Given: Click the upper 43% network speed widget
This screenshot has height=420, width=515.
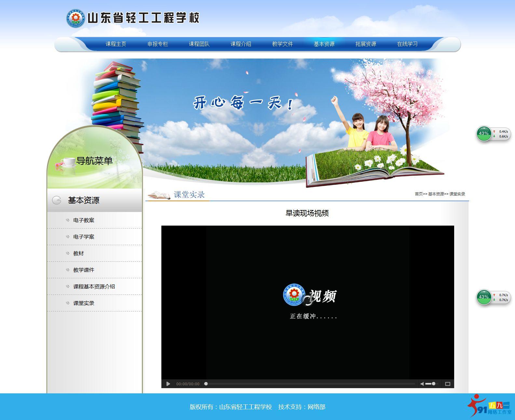Looking at the screenshot, I should coord(494,134).
